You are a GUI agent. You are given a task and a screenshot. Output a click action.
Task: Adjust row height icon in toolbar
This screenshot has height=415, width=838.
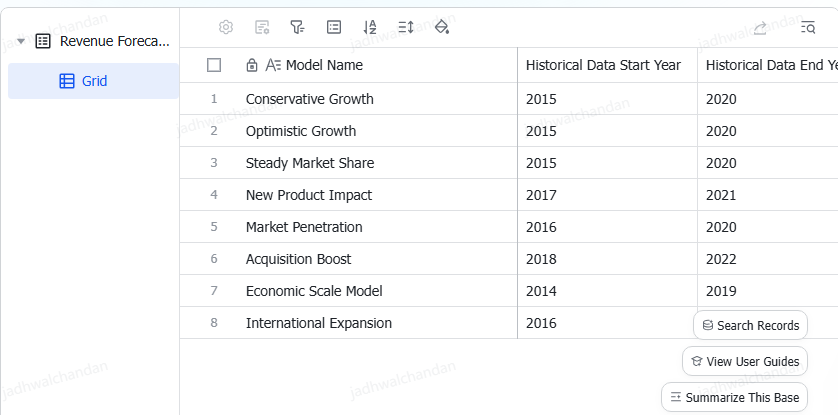coord(406,27)
